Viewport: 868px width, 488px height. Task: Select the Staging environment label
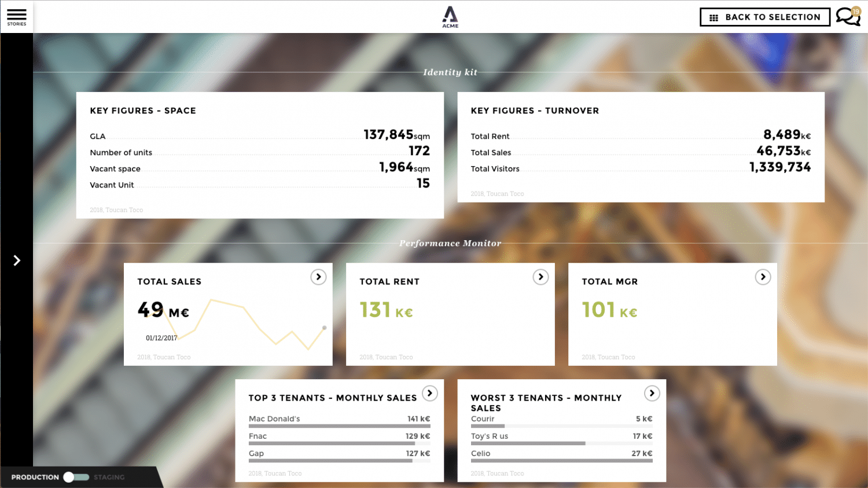pos(109,477)
